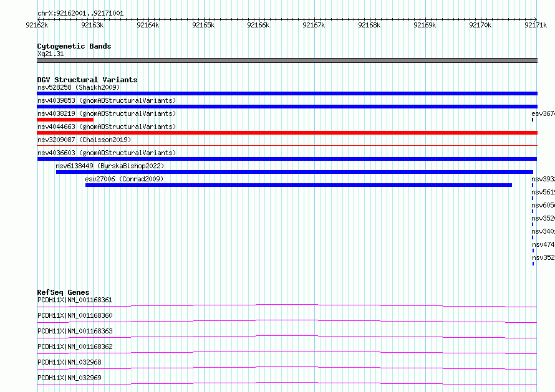Click the truncated nsv340 variant label

coord(543,231)
